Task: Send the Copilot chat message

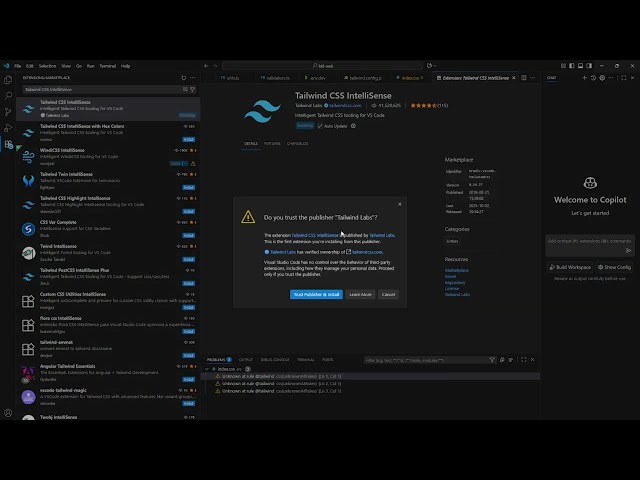Action: click(629, 251)
